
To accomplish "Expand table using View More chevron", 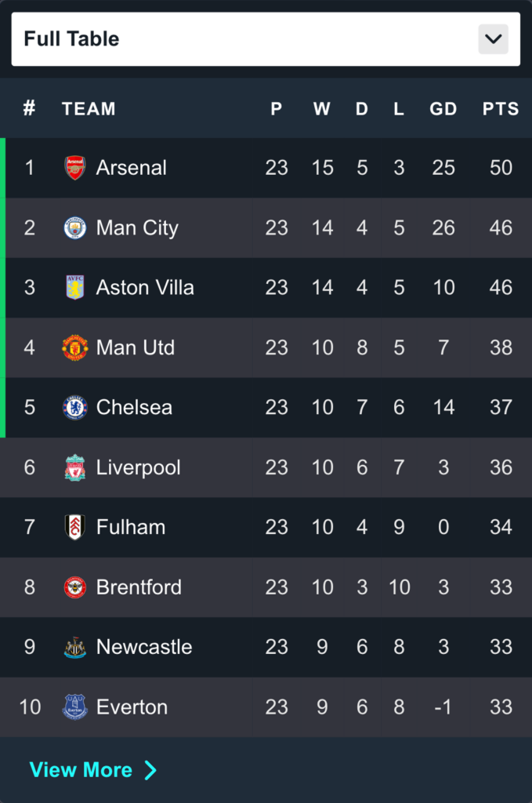I will tap(150, 770).
